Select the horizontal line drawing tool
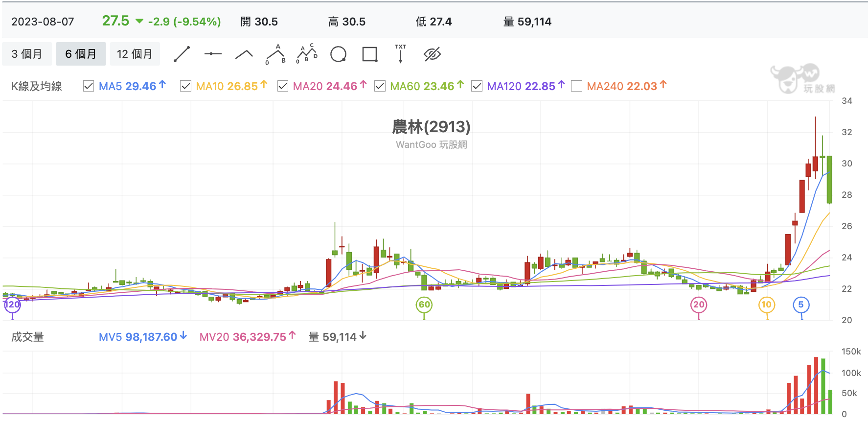 point(213,54)
